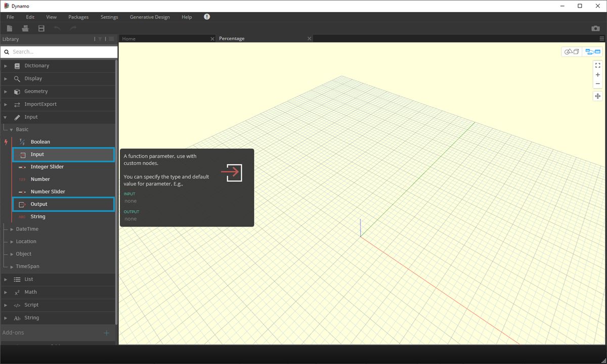This screenshot has width=607, height=364.
Task: Toggle the graph view button
Action: point(592,51)
